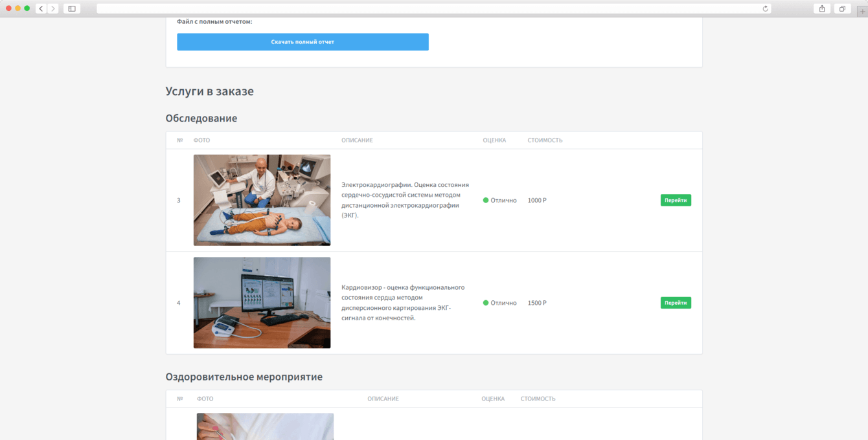Click 'ОПИСАНИЕ' header in Оздоровительное table

click(383, 399)
